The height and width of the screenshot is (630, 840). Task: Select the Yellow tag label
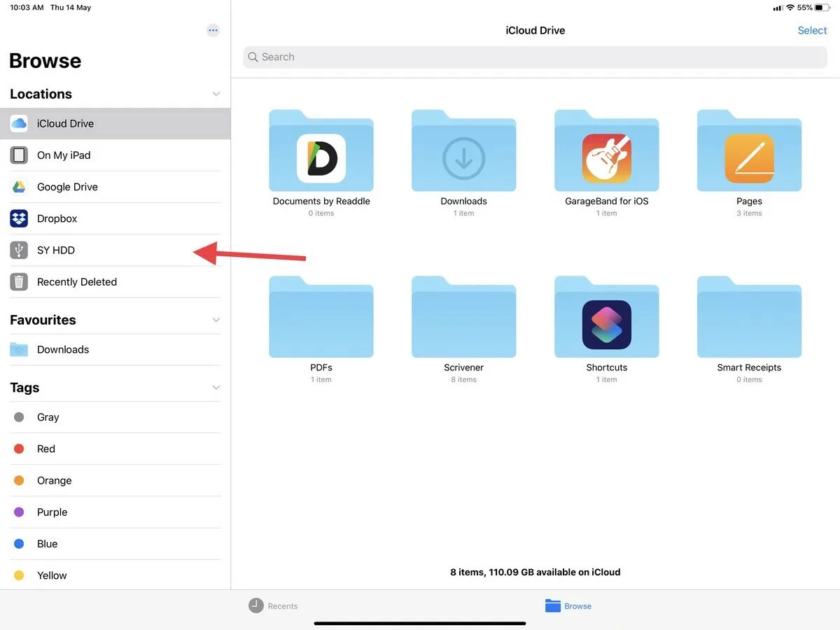[x=52, y=575]
